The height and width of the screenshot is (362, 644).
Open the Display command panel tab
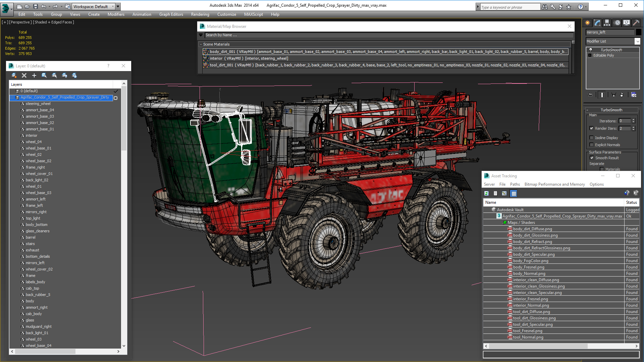627,23
